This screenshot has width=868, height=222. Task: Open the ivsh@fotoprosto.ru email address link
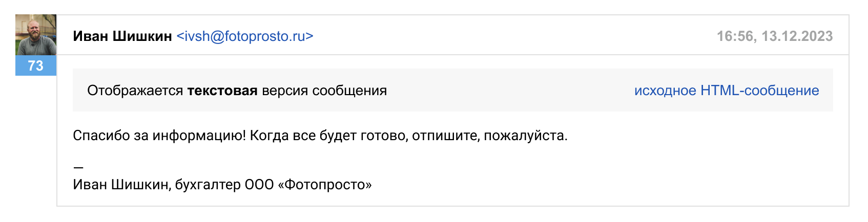tap(245, 36)
